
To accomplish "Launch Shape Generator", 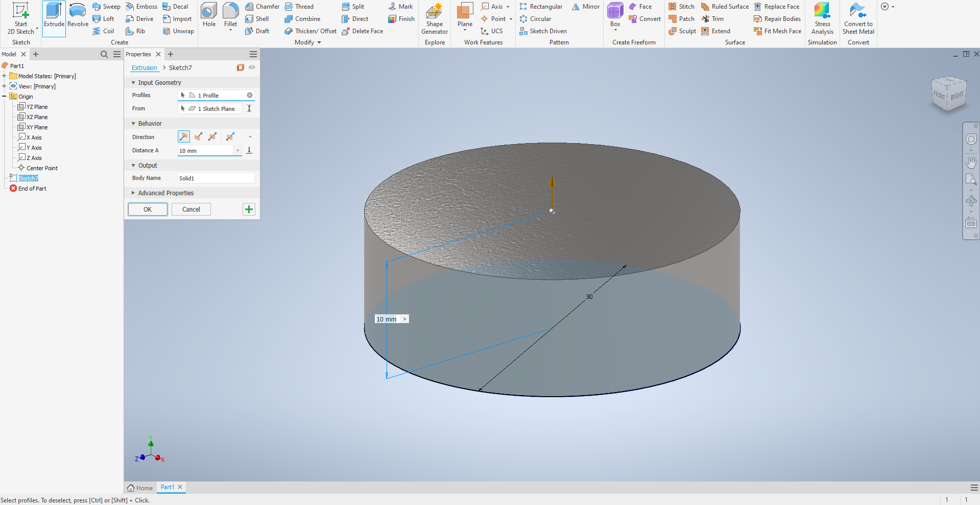I will click(435, 19).
